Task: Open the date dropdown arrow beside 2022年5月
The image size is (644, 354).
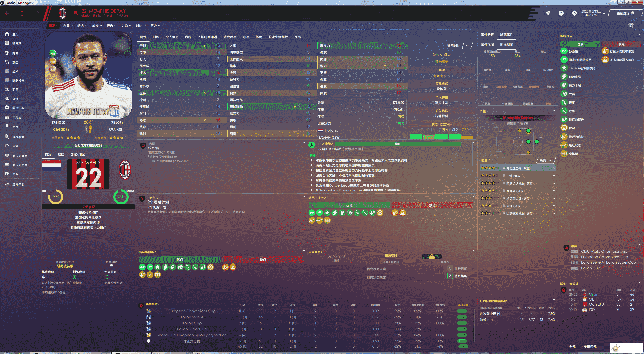Action: tap(604, 13)
